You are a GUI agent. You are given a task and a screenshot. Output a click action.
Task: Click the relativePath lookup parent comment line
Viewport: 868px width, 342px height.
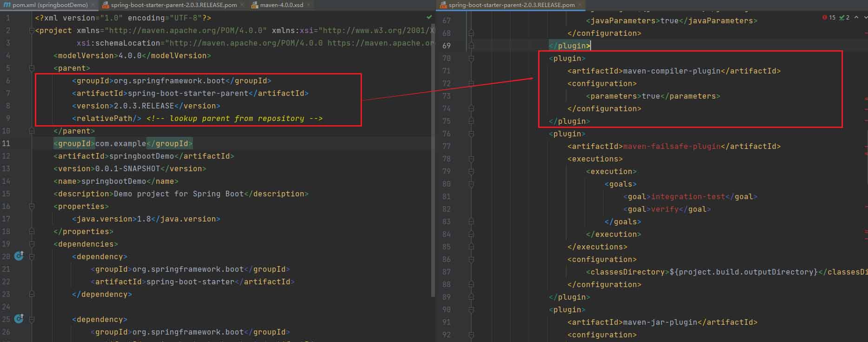[x=197, y=118]
